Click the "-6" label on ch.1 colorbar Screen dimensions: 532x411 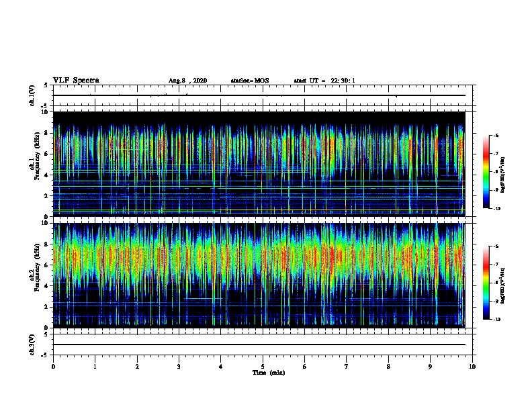pos(496,135)
